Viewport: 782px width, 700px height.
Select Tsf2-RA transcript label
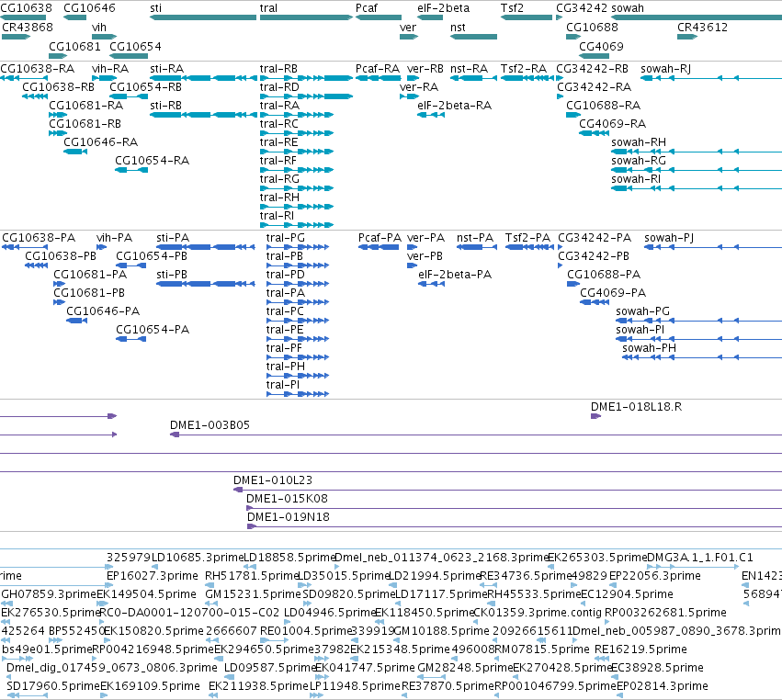click(524, 69)
